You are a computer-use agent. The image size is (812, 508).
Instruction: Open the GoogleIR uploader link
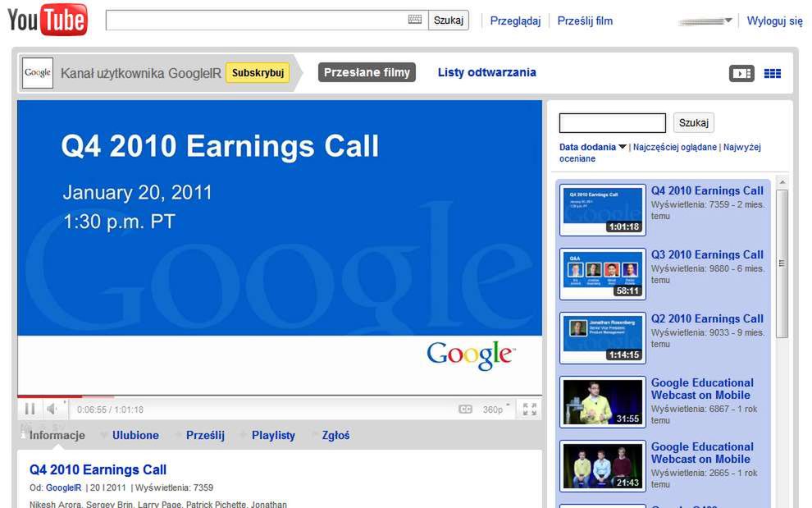[x=64, y=487]
